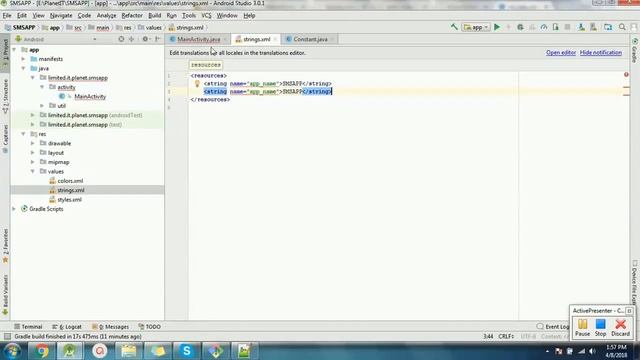Toggle the Favorites tool window

point(5,246)
